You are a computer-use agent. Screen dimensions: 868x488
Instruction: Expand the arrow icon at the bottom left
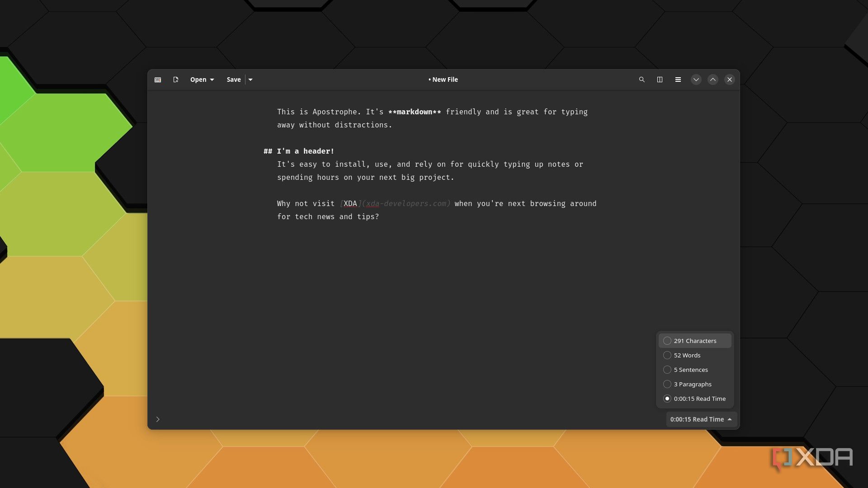(158, 419)
